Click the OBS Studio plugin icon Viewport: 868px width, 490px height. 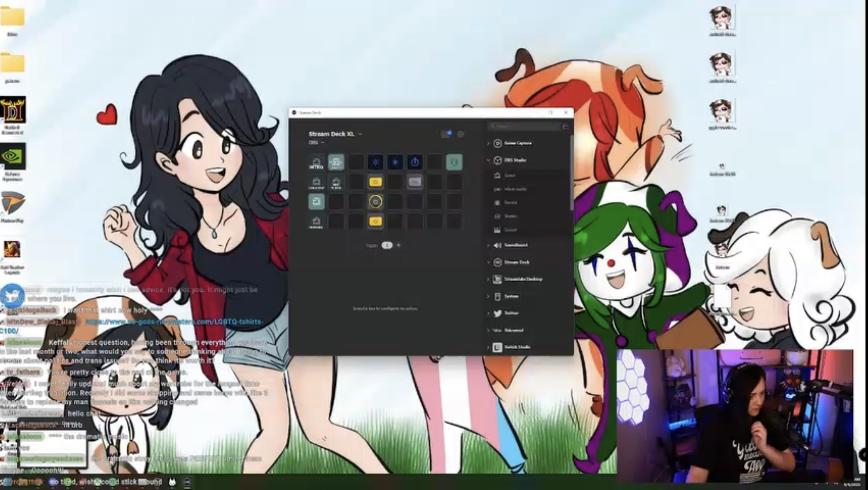click(497, 160)
